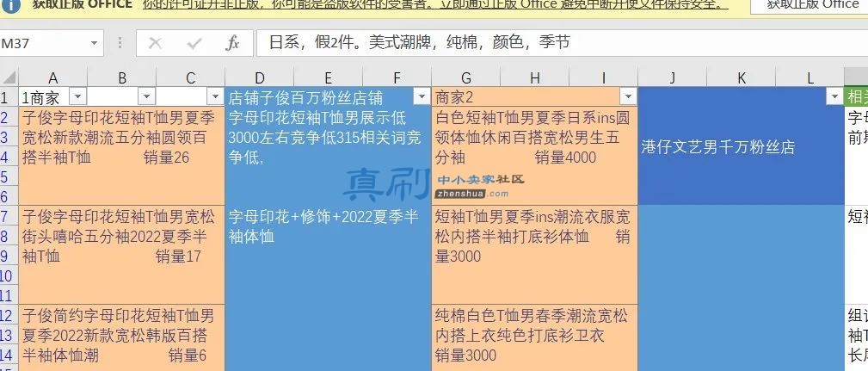Screen dimensions: 868x371
Task: Select column D header
Action: tap(260, 78)
